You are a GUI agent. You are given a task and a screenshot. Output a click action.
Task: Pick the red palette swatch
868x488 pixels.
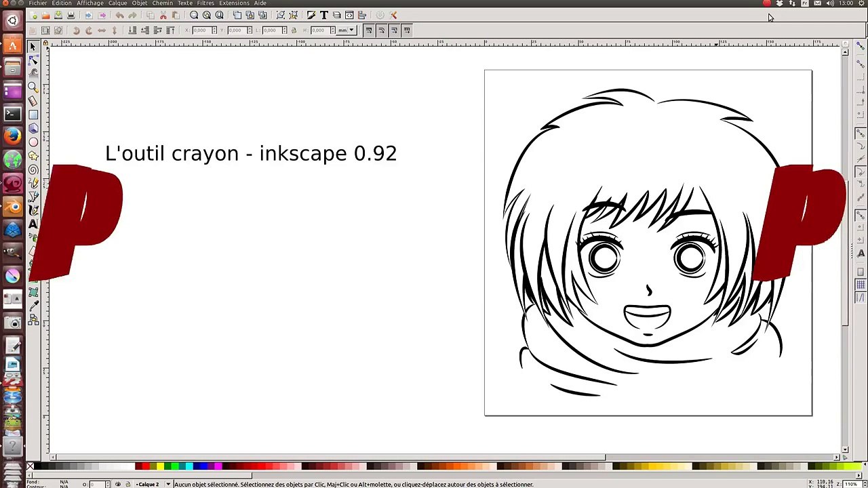146,466
